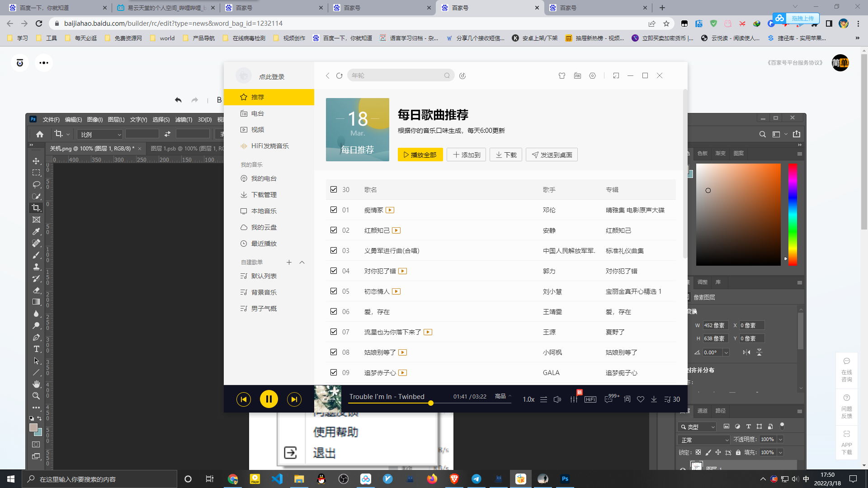
Task: Click 点此登录 to log in
Action: [272, 77]
